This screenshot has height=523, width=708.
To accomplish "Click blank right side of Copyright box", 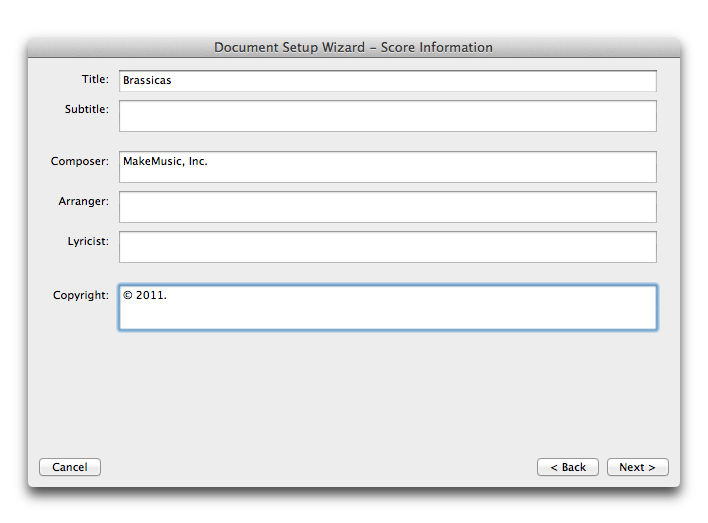I will tap(542, 308).
